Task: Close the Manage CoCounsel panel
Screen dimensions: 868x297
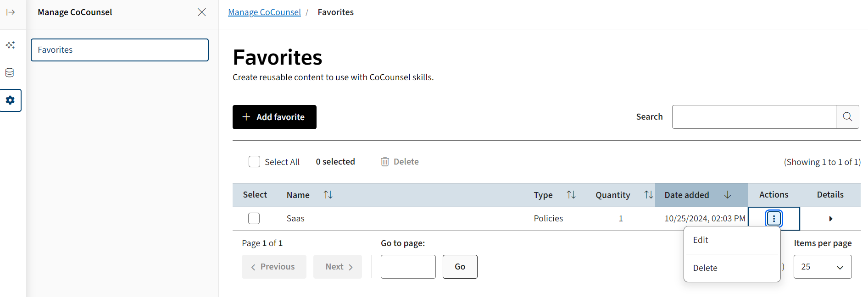Action: coord(201,12)
